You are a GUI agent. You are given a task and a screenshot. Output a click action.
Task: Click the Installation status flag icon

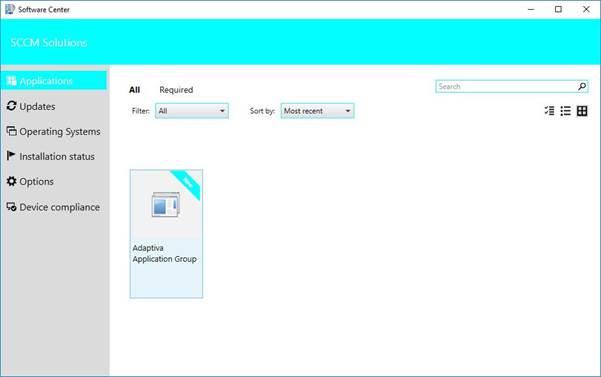11,156
